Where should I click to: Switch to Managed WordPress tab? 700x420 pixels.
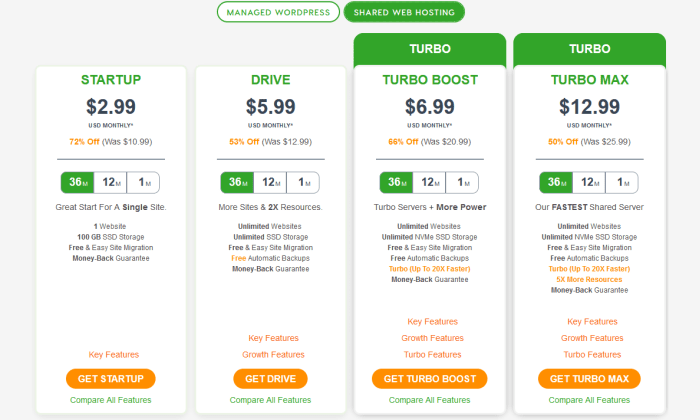[278, 12]
